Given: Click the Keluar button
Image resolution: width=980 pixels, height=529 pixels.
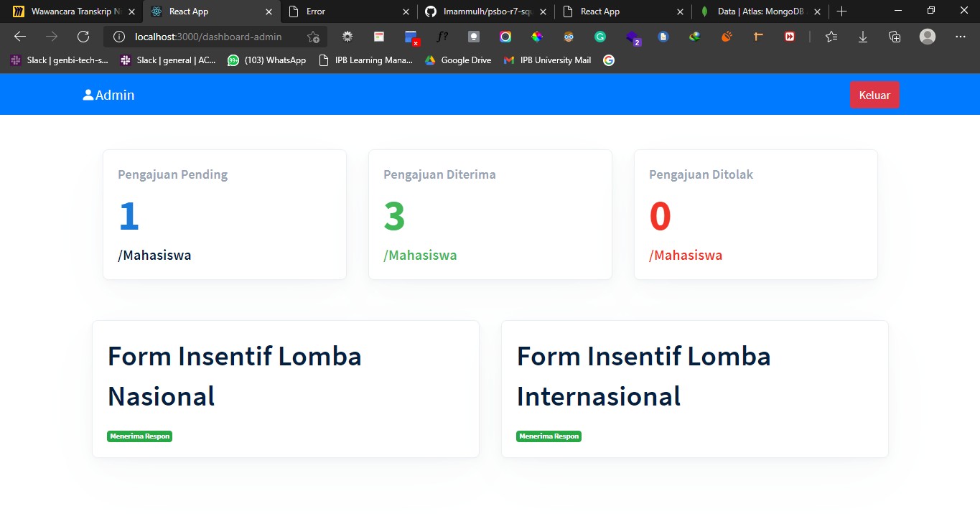Looking at the screenshot, I should pyautogui.click(x=874, y=94).
